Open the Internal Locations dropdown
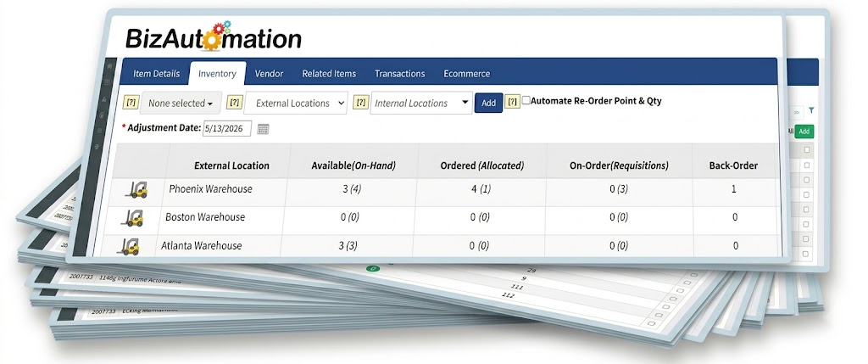868x364 pixels. click(x=420, y=103)
